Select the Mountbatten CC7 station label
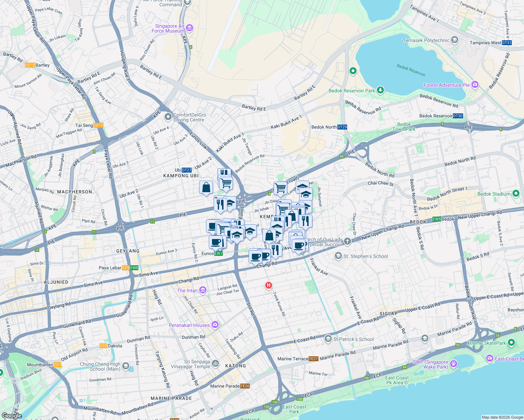524x420 pixels. 44,365
